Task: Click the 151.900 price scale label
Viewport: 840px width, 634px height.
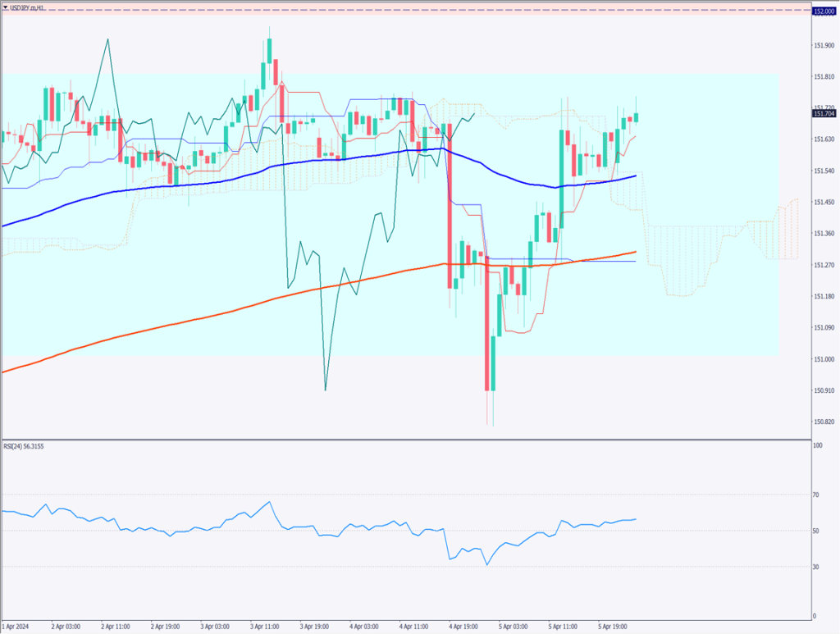Action: point(824,45)
